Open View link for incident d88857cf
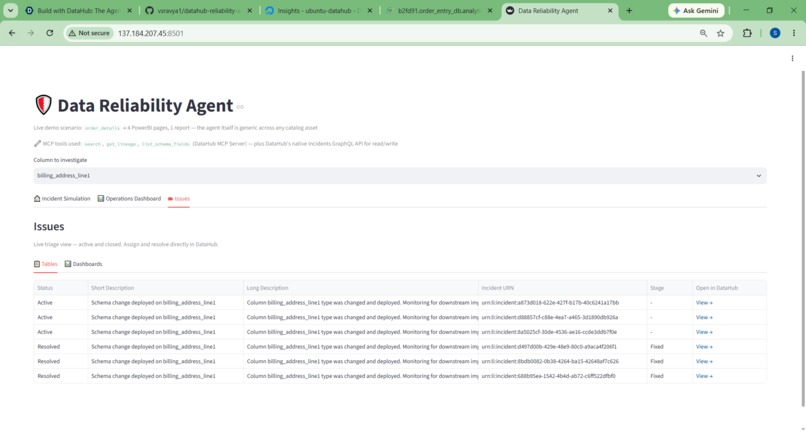The image size is (806, 432). 704,317
